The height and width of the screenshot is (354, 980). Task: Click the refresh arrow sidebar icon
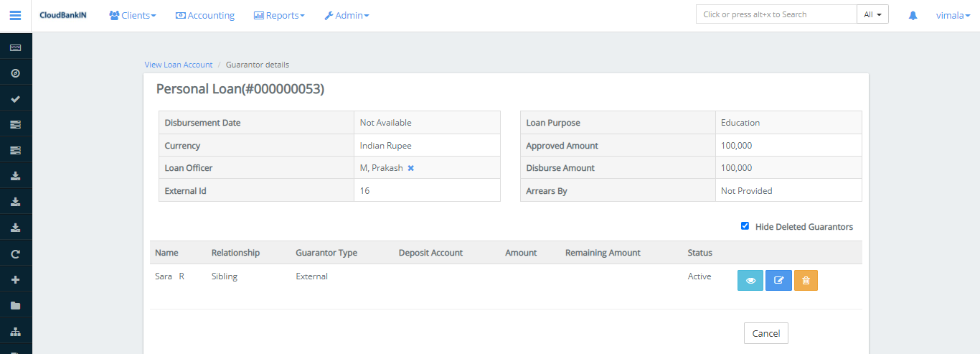pyautogui.click(x=15, y=253)
